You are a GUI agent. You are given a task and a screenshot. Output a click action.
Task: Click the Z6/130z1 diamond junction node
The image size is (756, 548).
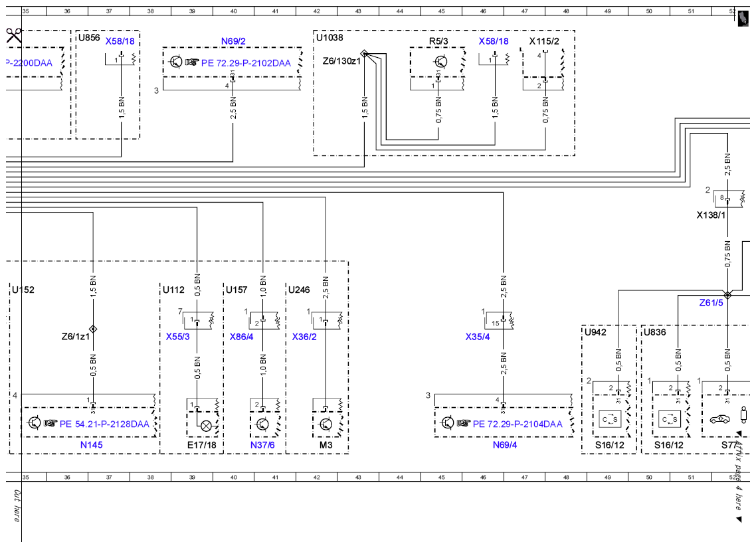pyautogui.click(x=365, y=54)
